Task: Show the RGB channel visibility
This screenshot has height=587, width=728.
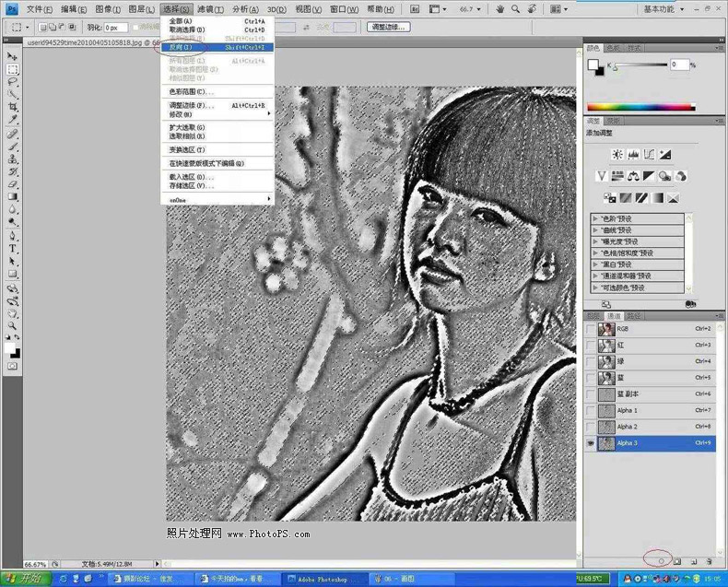Action: pos(590,329)
